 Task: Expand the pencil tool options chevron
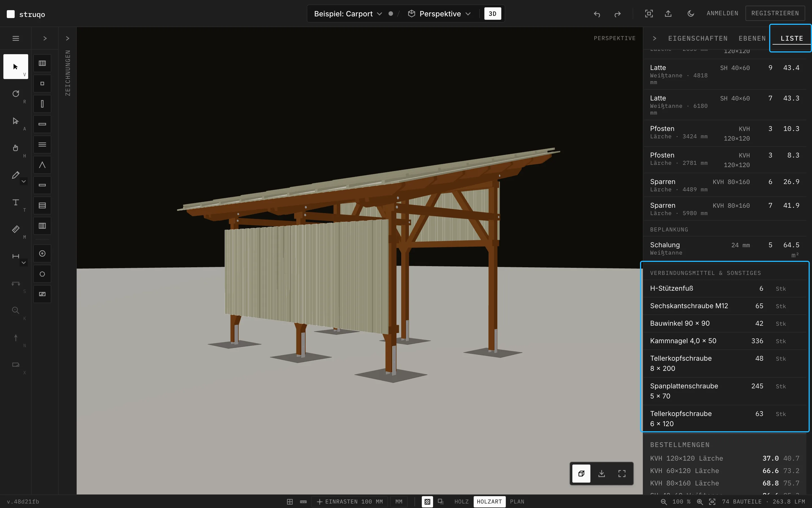point(23,181)
